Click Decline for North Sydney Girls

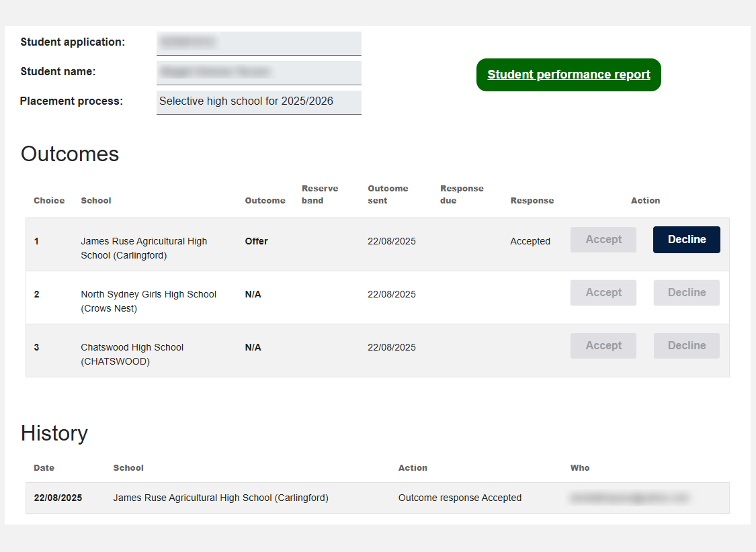click(x=686, y=293)
